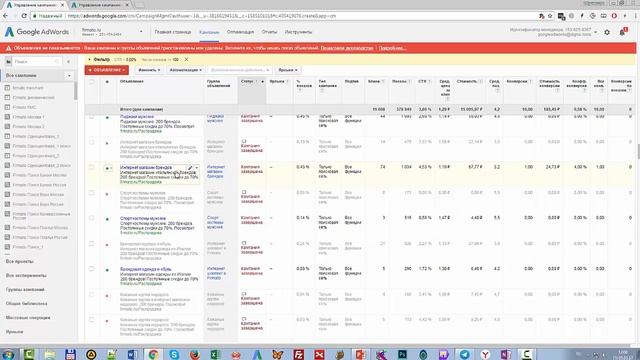Open the Ярлыки toolbar dropdown

[287, 70]
